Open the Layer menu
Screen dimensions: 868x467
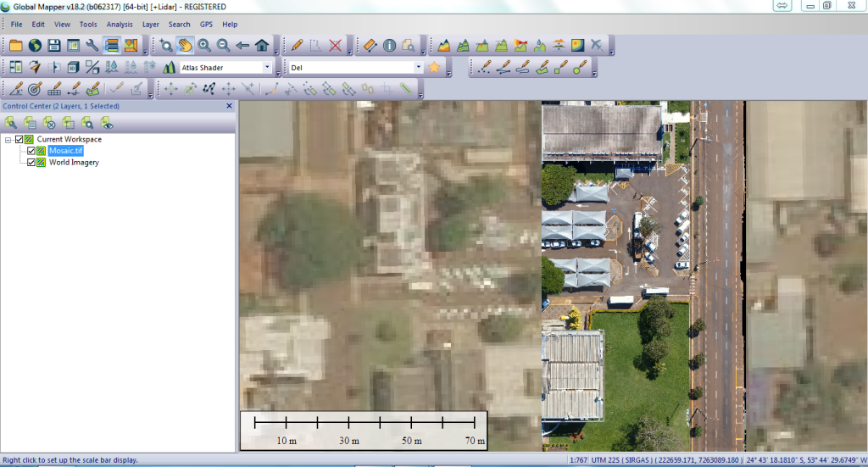click(x=151, y=25)
